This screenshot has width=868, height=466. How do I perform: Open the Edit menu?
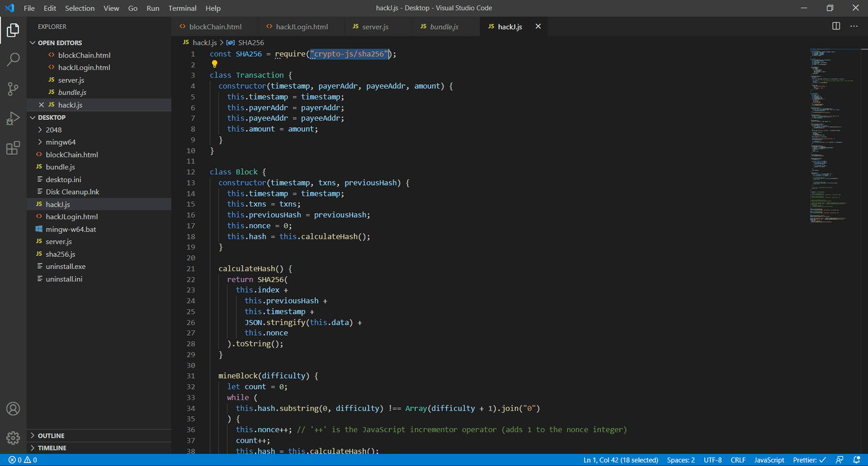[x=50, y=8]
